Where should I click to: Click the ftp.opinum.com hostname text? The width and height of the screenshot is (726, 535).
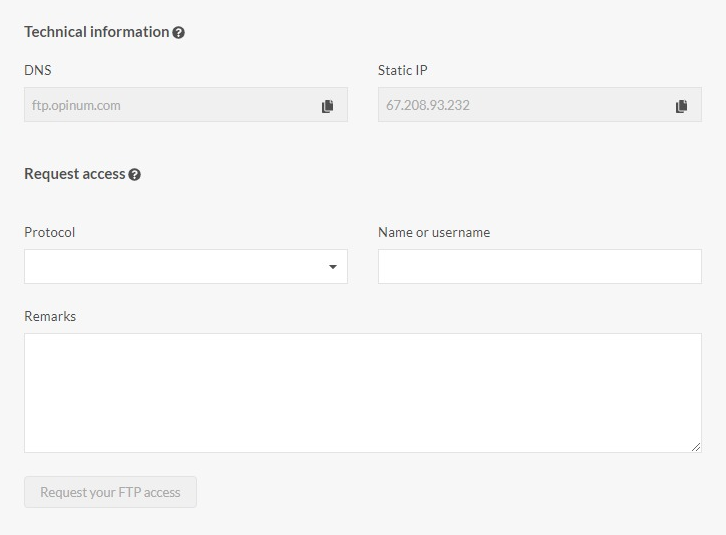76,105
